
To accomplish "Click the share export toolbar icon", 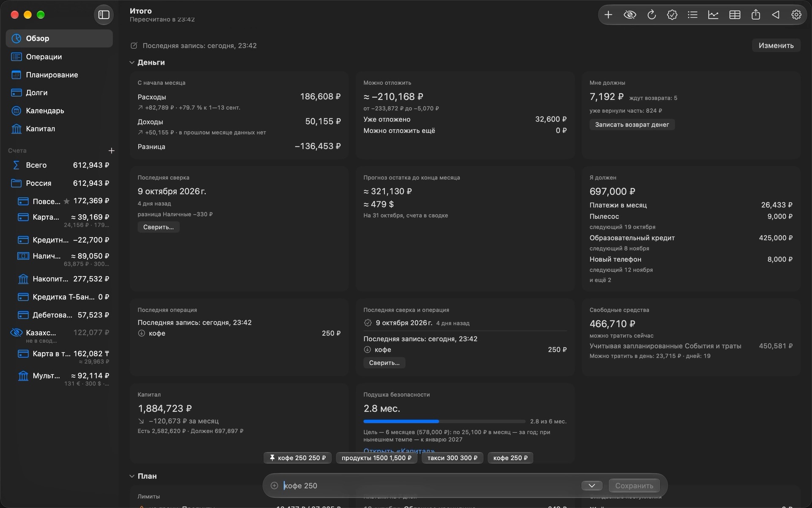I will 756,15.
